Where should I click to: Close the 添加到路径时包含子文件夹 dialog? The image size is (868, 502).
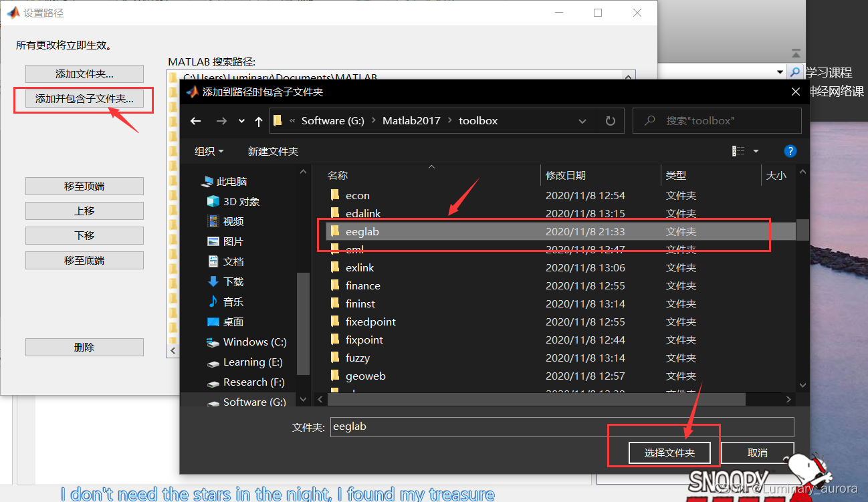795,92
